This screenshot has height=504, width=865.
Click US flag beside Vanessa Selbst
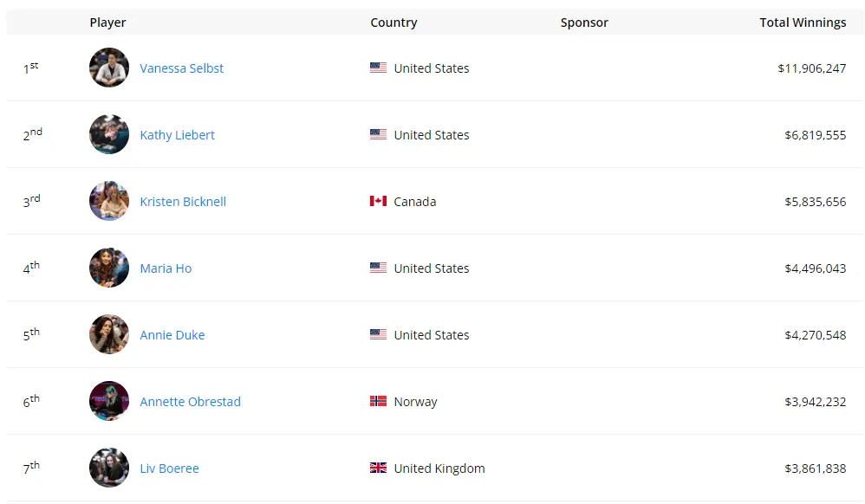378,68
